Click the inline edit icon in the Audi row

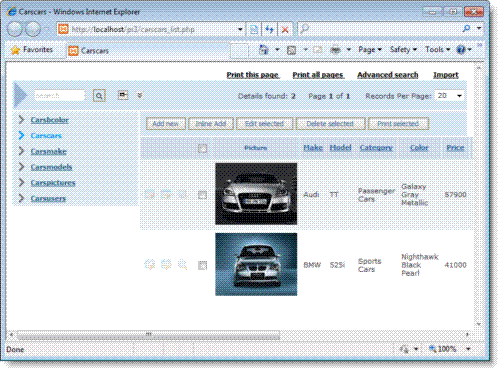click(x=166, y=194)
